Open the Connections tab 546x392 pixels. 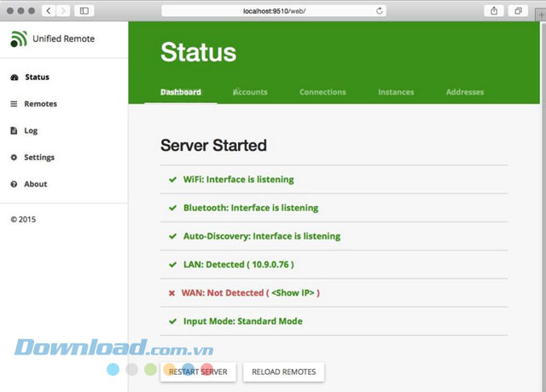click(322, 92)
